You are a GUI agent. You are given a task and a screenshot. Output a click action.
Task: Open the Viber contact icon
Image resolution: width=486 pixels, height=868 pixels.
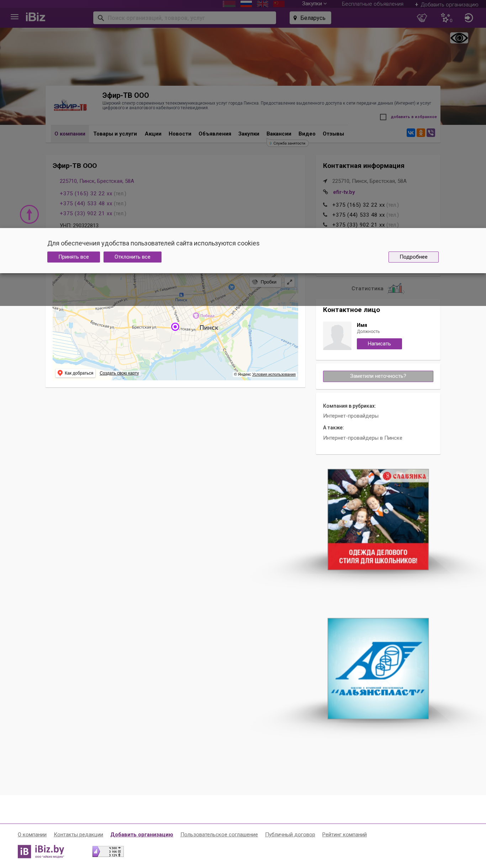coord(431,133)
